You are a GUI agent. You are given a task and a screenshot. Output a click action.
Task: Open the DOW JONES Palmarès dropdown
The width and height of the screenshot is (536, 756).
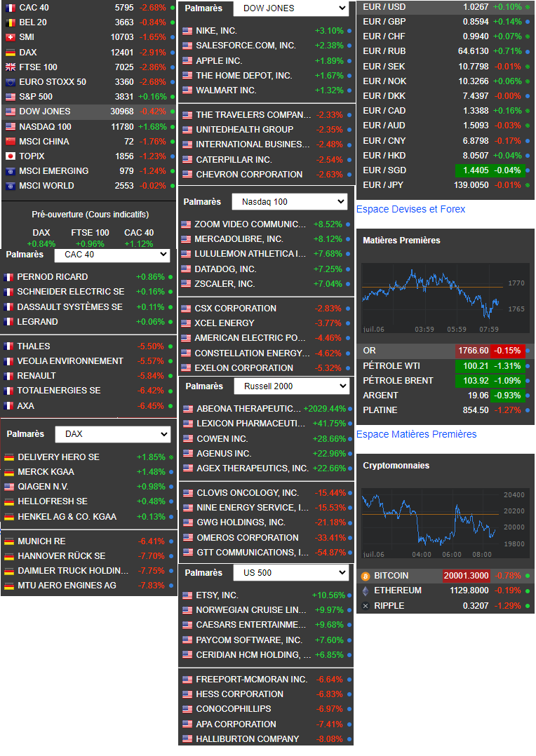tap(290, 8)
